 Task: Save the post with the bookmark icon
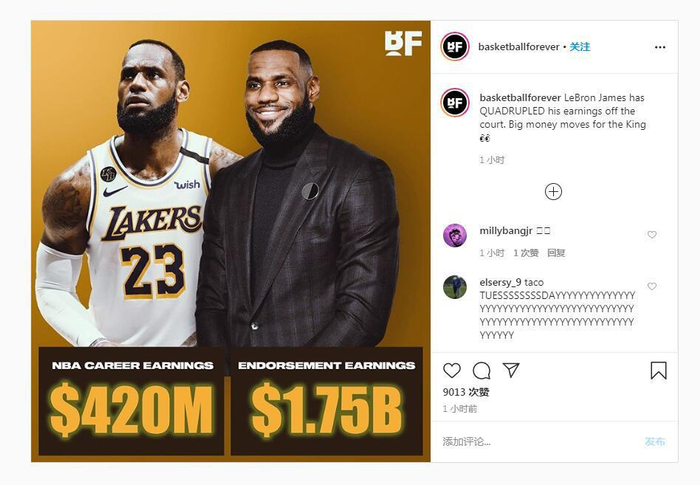658,371
